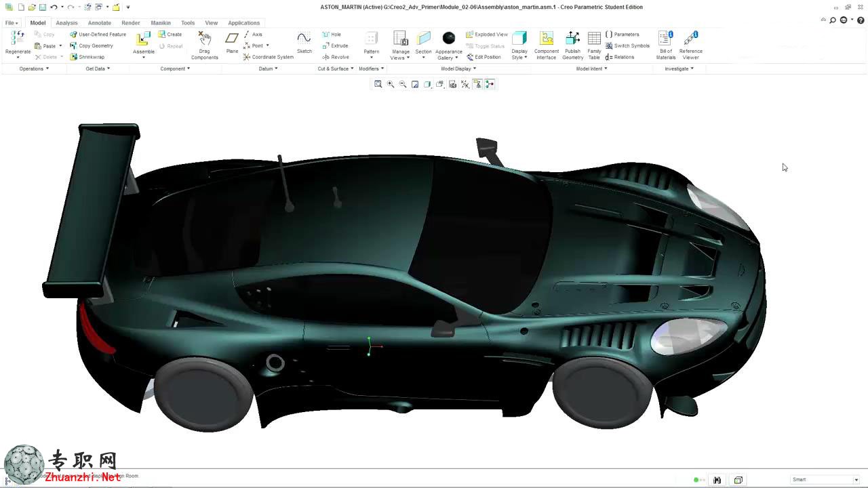
Task: Start the Extrude tool
Action: pos(335,46)
